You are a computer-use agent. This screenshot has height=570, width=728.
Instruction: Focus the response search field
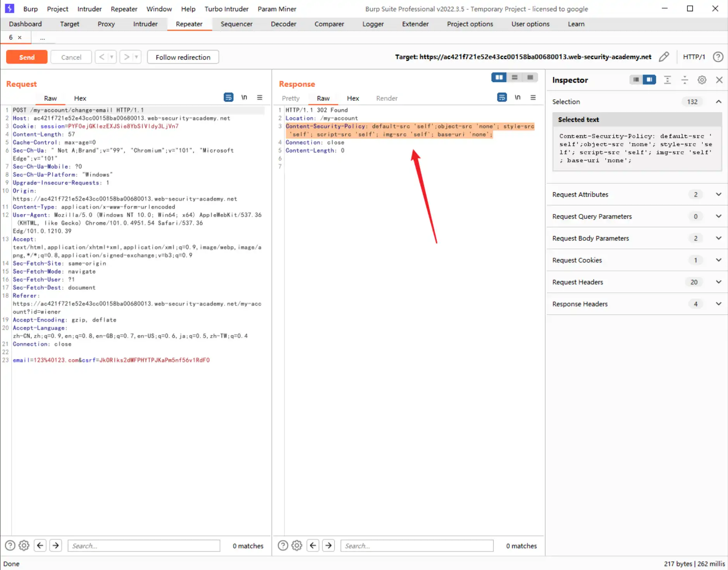pyautogui.click(x=417, y=546)
